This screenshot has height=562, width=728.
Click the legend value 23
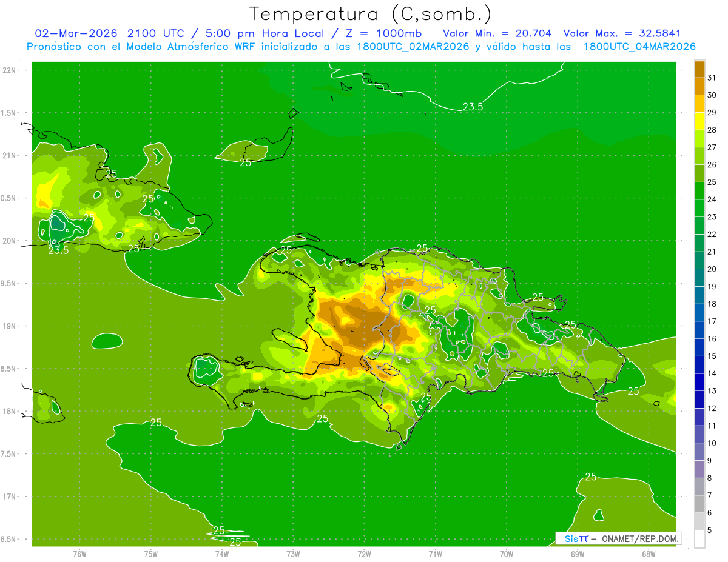[x=712, y=217]
